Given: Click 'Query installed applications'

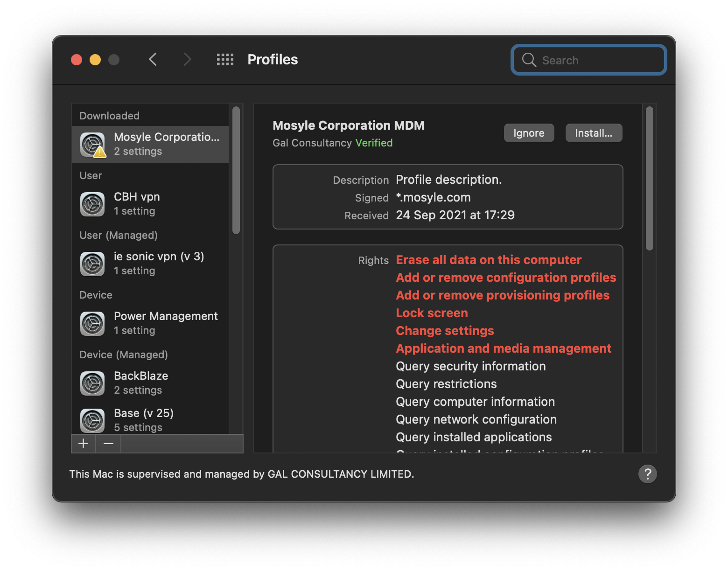Looking at the screenshot, I should [474, 437].
